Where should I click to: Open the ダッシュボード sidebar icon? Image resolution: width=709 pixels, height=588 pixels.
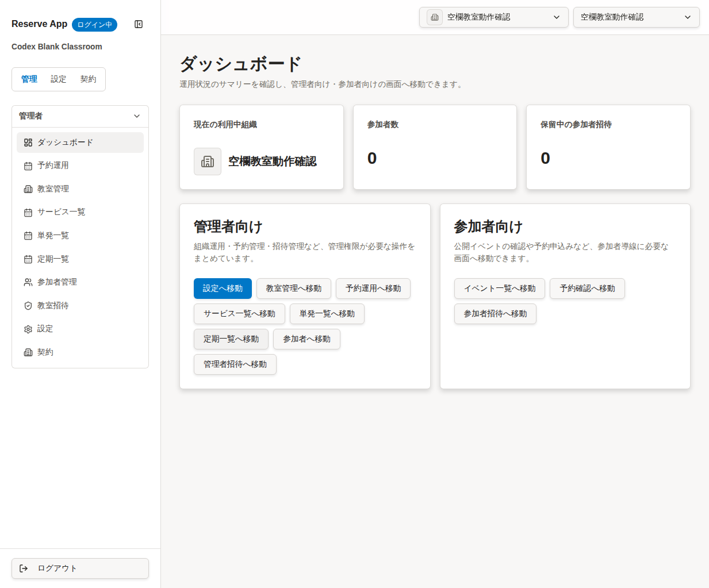coord(28,142)
